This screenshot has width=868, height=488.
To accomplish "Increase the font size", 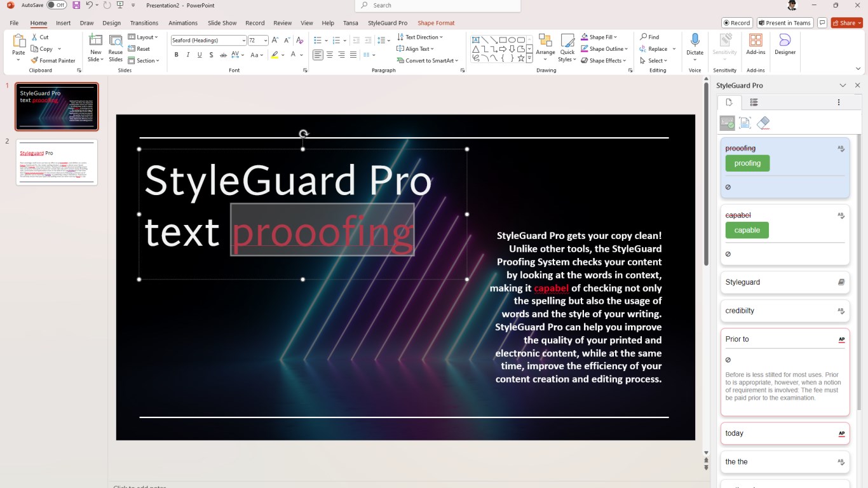I will point(276,40).
